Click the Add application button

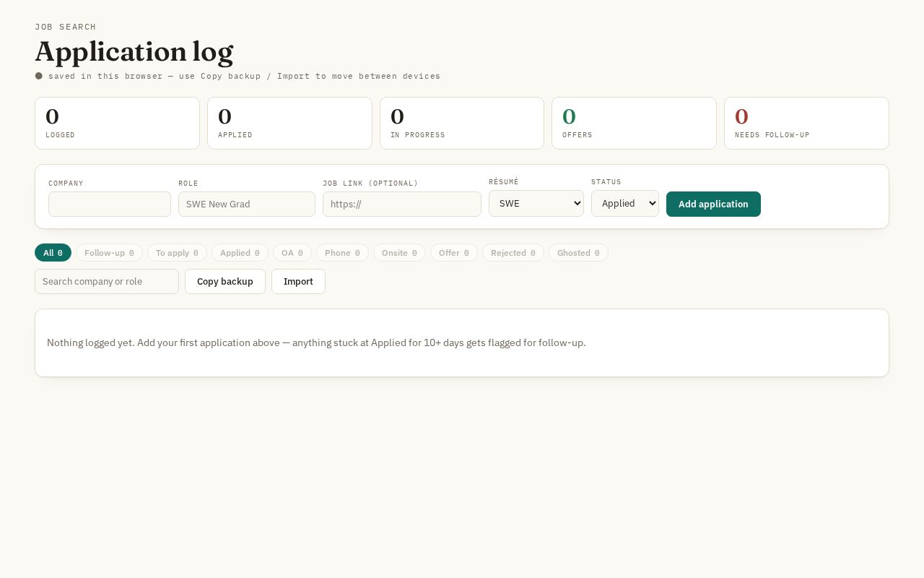(713, 204)
